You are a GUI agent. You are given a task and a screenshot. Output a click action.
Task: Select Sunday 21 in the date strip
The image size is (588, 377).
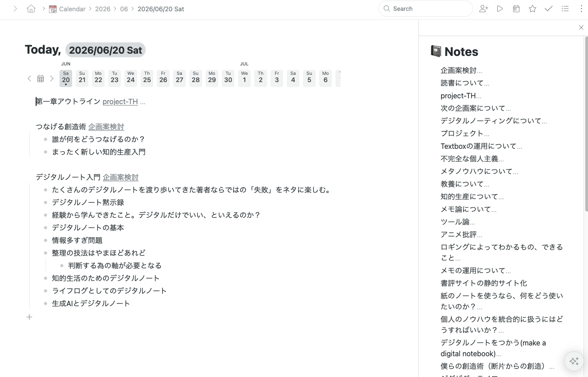point(82,78)
